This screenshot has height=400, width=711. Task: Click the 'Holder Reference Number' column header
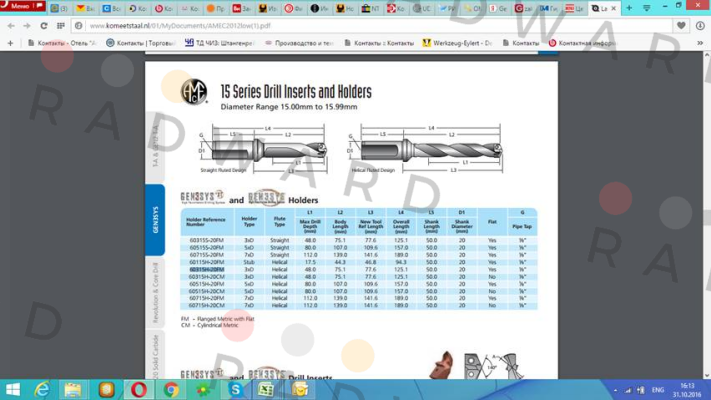206,222
